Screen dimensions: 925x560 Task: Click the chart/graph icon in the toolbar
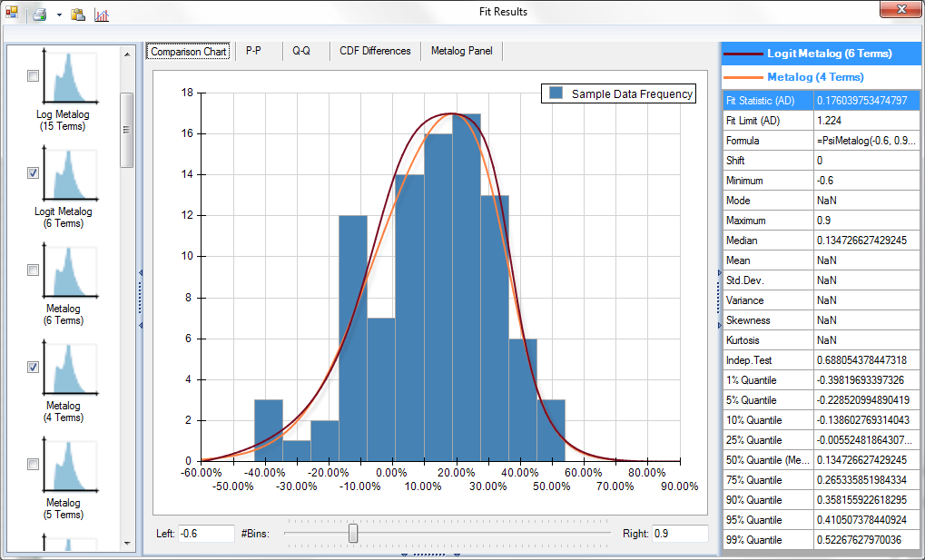(x=101, y=14)
